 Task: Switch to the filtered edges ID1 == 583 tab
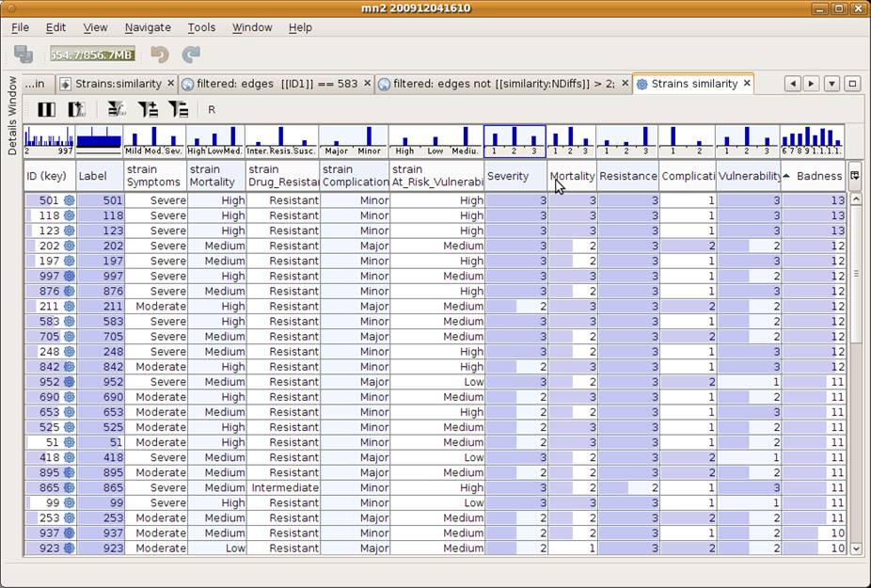[277, 84]
